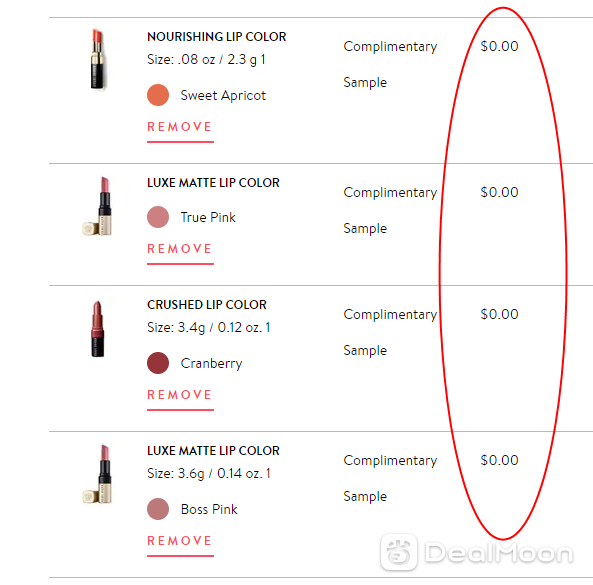The image size is (593, 585).
Task: Select the Boss Pink color swatch
Action: coord(158,509)
